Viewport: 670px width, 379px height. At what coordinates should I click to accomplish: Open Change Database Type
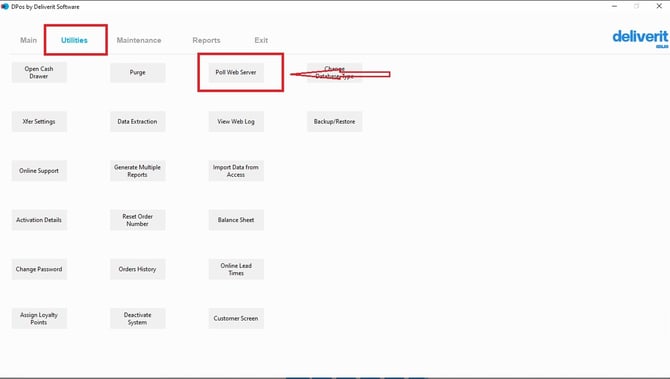(x=335, y=72)
